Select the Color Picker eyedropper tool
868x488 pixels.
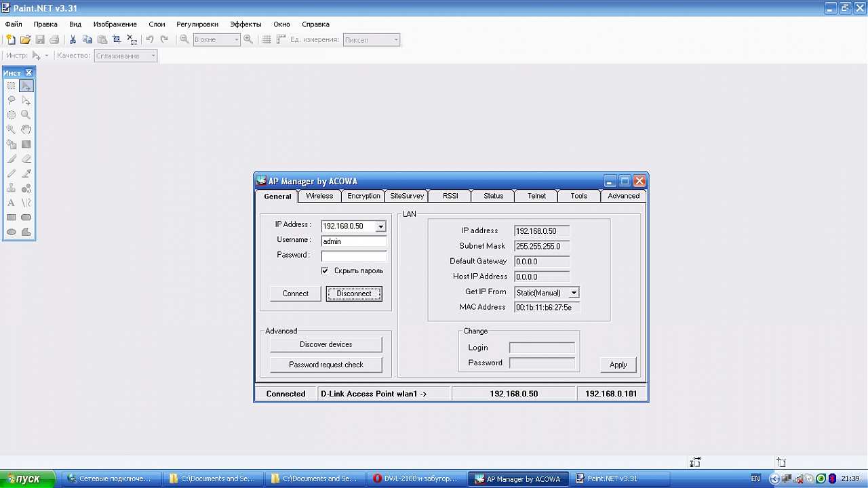click(x=26, y=174)
